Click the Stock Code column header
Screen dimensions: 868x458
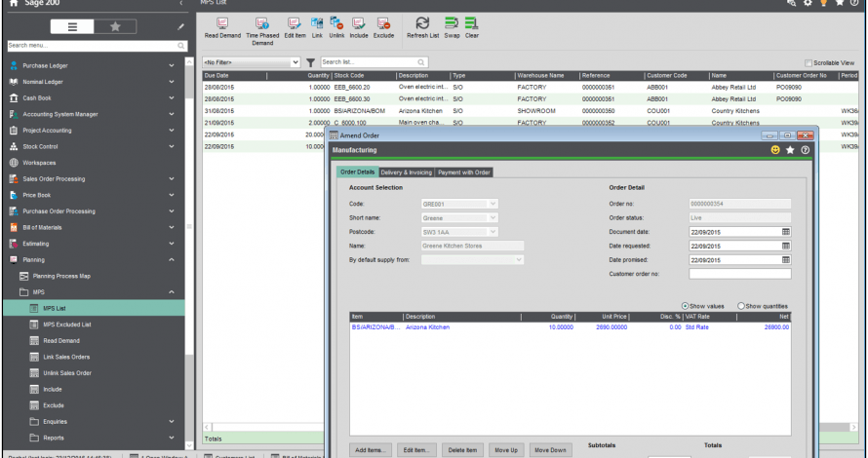tap(364, 76)
